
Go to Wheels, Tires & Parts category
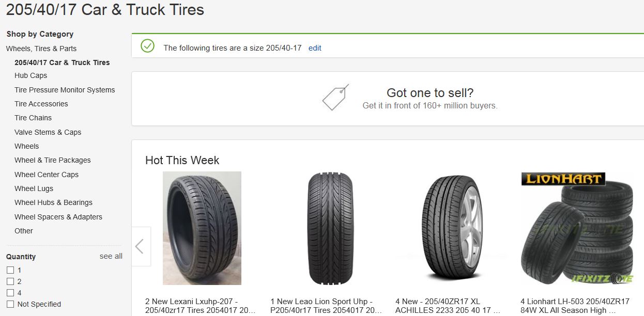coord(41,49)
